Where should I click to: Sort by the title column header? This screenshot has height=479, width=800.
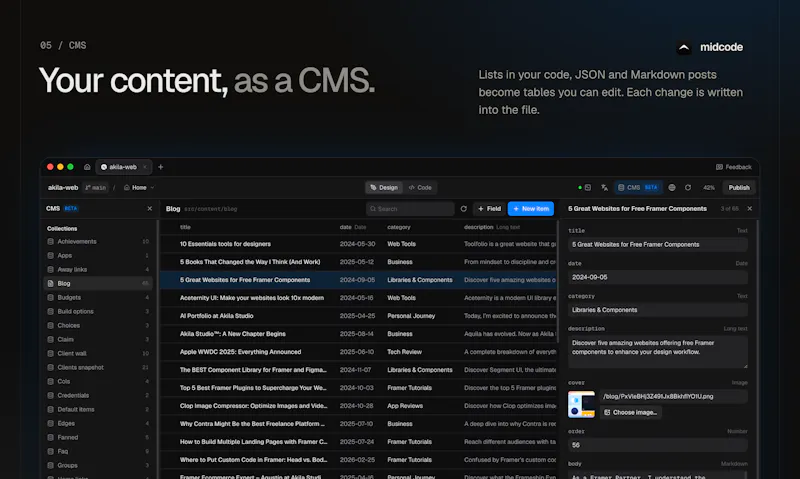pyautogui.click(x=185, y=228)
